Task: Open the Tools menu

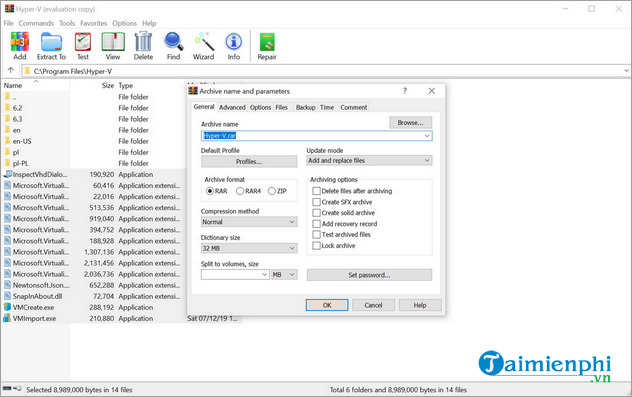Action: pyautogui.click(x=67, y=23)
